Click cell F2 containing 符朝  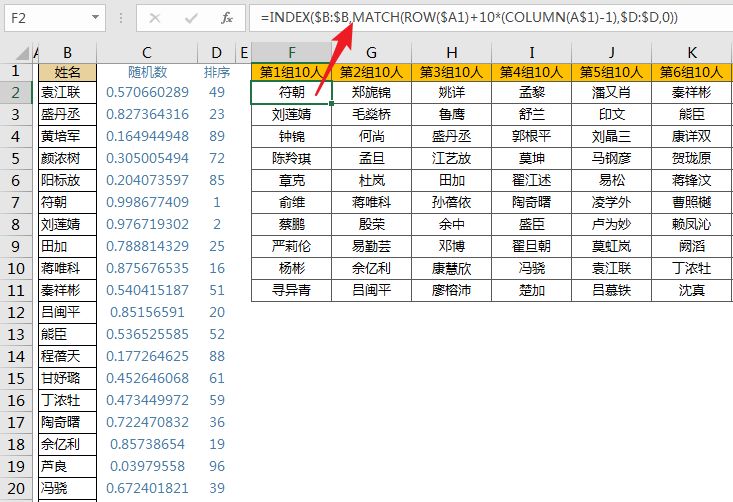[x=291, y=92]
